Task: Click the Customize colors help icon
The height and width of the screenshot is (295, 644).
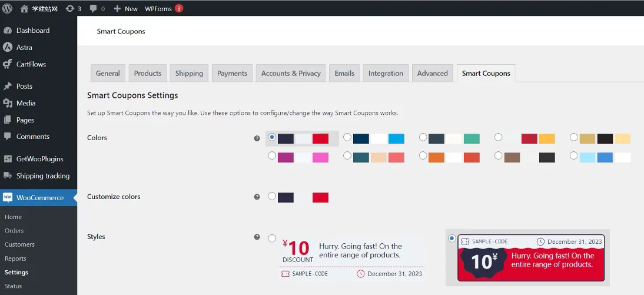Action: pos(257,197)
